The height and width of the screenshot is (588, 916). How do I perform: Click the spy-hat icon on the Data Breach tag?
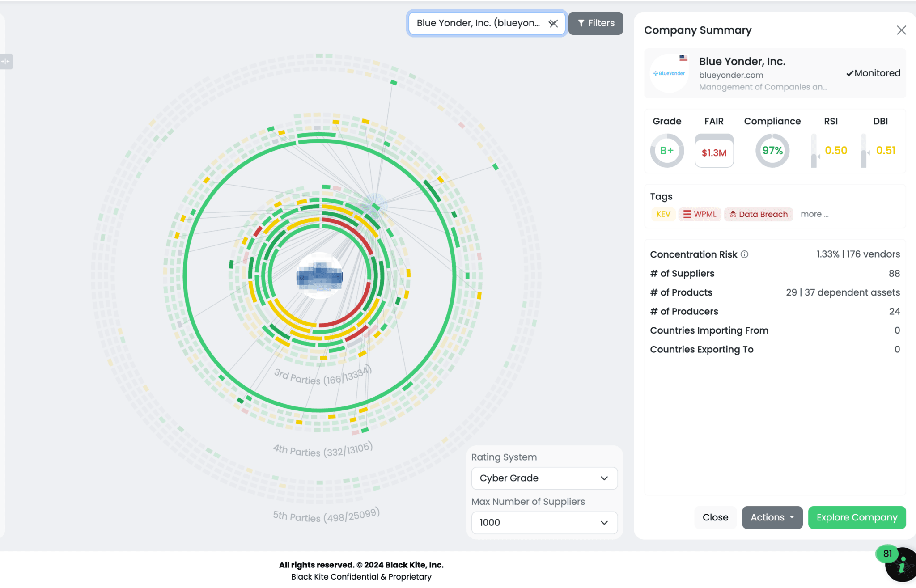tap(732, 214)
